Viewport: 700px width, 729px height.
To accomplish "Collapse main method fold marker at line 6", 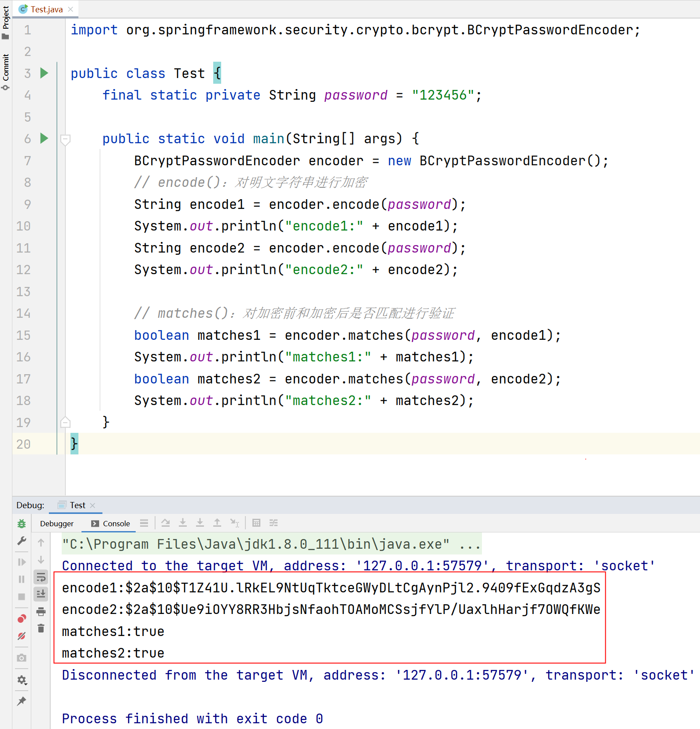I will click(65, 139).
